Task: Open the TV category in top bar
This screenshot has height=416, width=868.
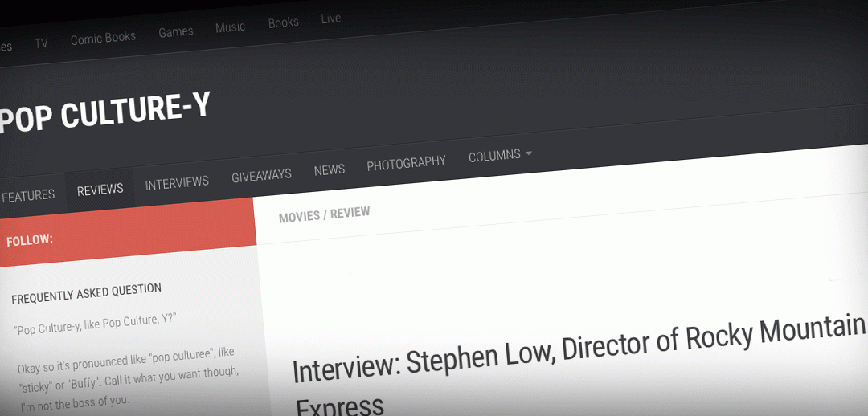Action: 41,43
